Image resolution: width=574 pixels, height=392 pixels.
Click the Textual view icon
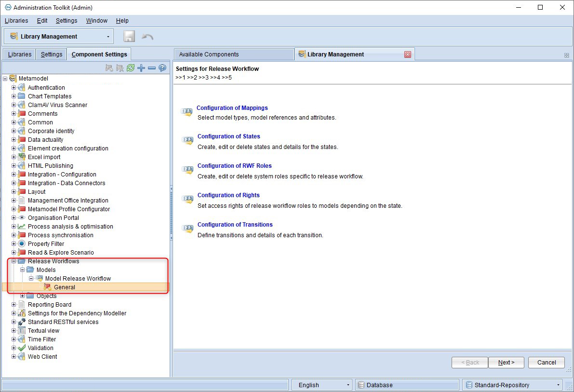click(22, 330)
